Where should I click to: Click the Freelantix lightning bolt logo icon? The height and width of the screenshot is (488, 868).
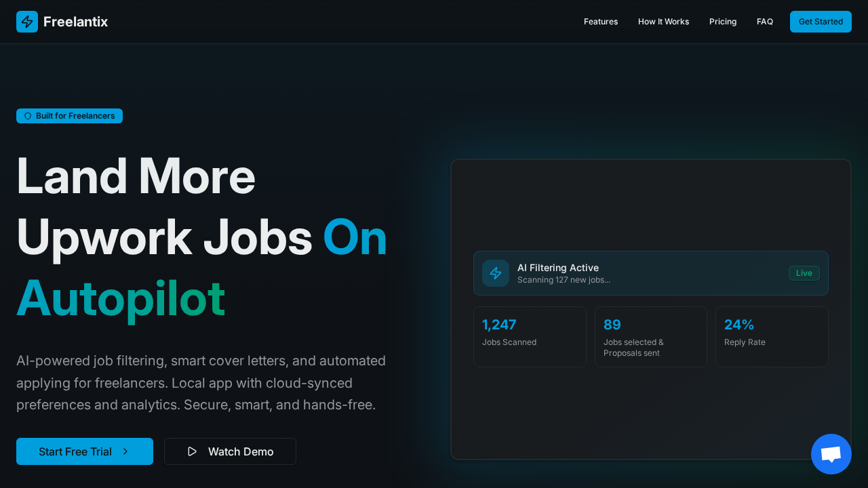click(x=27, y=22)
